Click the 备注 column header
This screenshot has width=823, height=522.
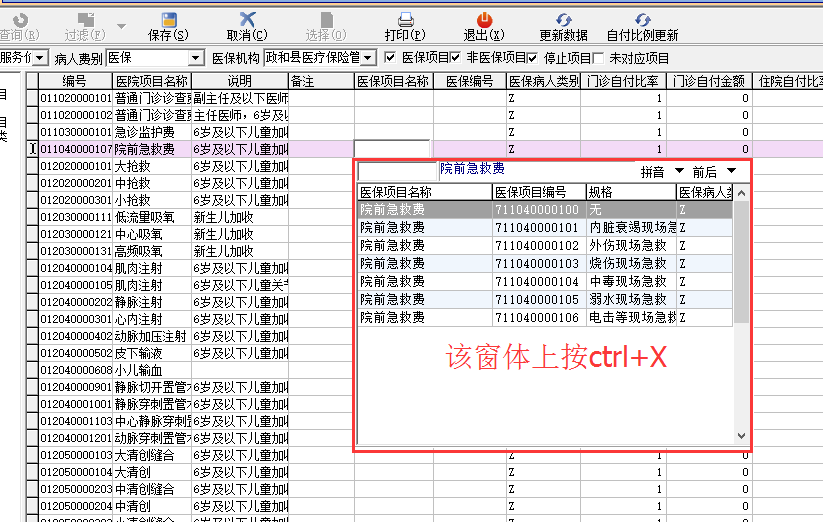point(321,81)
